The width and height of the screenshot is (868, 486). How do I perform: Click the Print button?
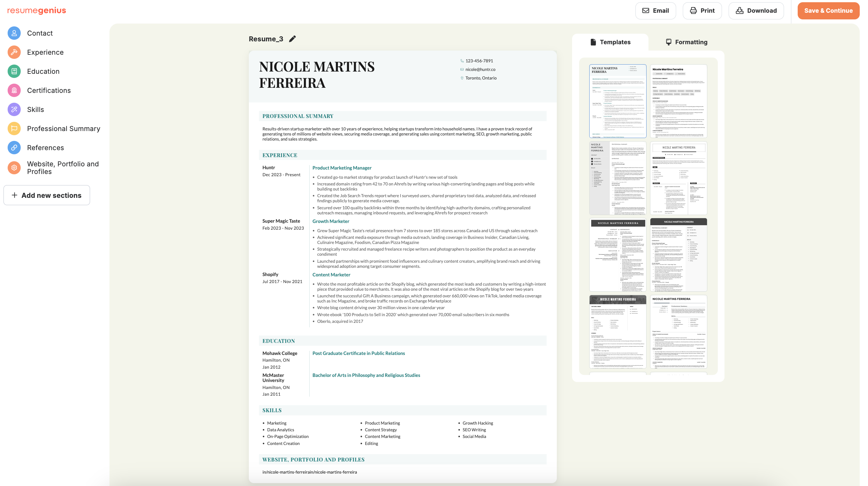coord(702,11)
